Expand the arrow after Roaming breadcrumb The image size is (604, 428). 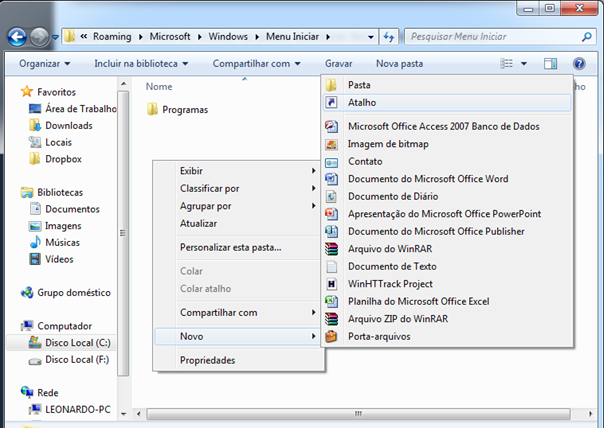pyautogui.click(x=141, y=37)
